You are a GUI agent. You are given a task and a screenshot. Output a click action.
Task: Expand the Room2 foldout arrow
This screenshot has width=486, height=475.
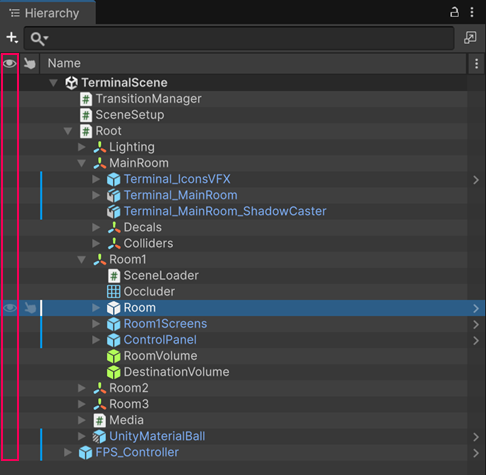tap(82, 388)
